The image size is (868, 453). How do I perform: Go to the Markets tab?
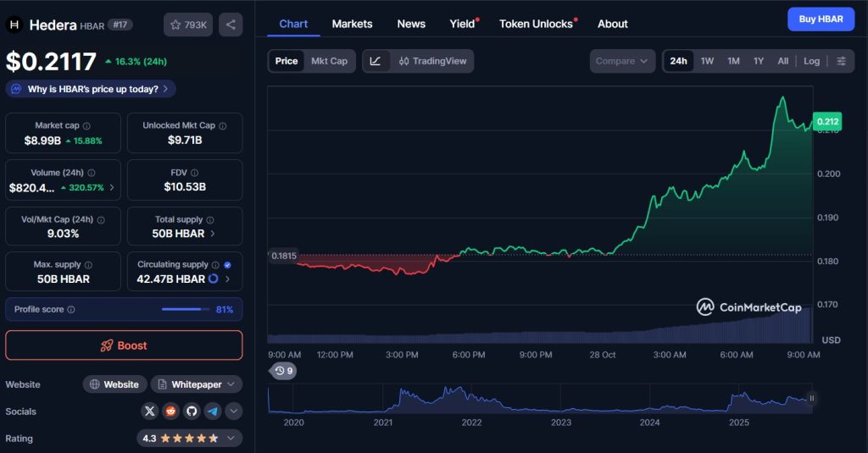(352, 24)
